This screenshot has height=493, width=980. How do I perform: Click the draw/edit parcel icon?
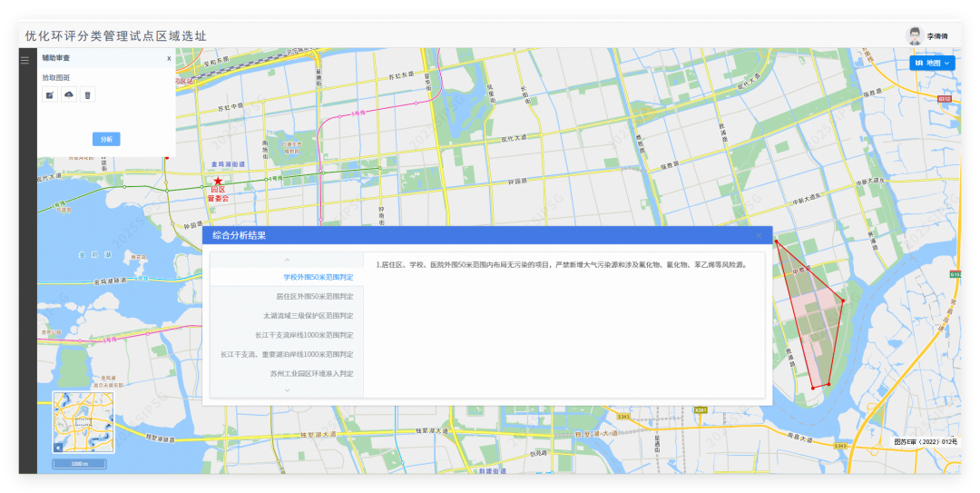tap(50, 94)
